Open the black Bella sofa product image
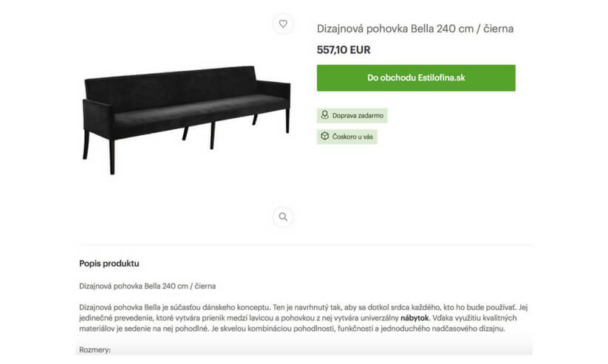This screenshot has width=608, height=364. 186,120
